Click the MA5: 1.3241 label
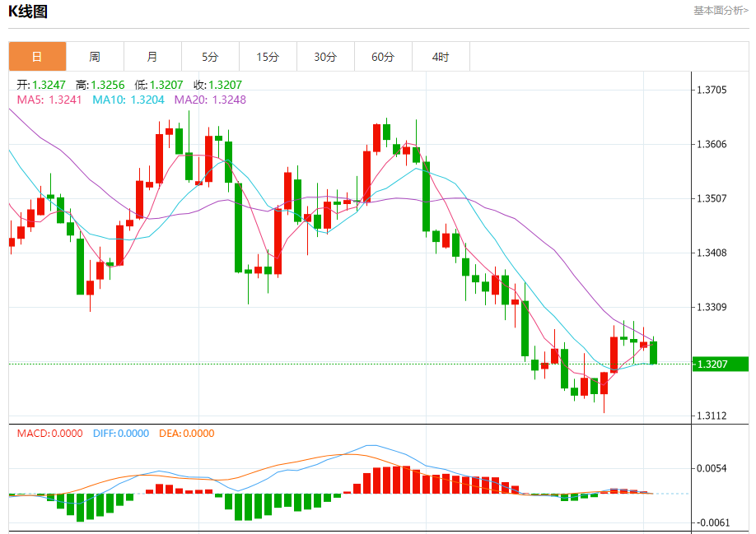The image size is (756, 534). click(49, 100)
